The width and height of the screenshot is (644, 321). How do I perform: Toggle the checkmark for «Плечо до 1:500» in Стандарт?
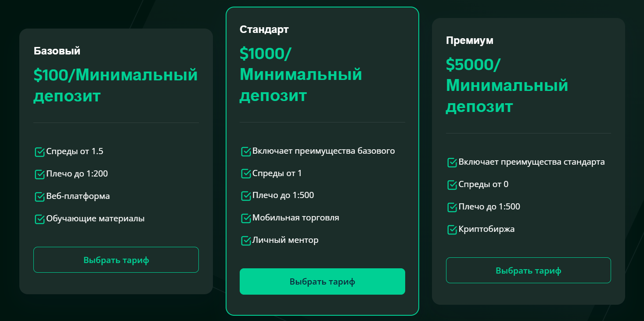pyautogui.click(x=245, y=195)
